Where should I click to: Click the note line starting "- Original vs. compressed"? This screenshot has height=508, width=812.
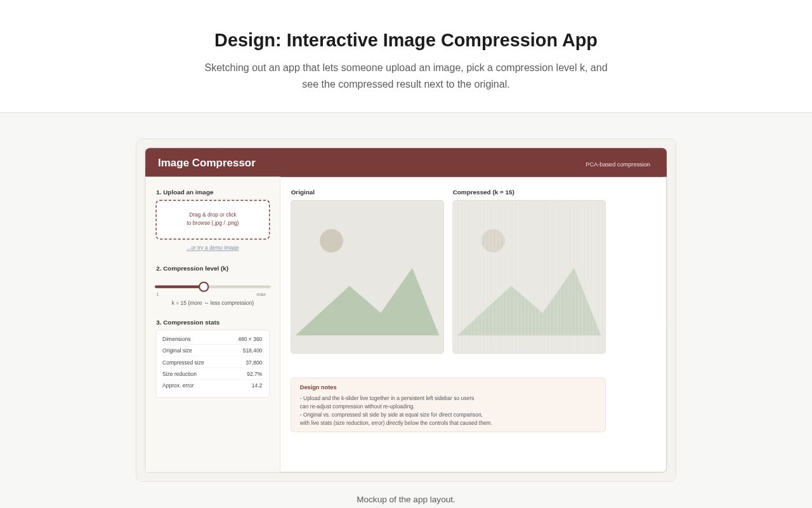pyautogui.click(x=391, y=415)
